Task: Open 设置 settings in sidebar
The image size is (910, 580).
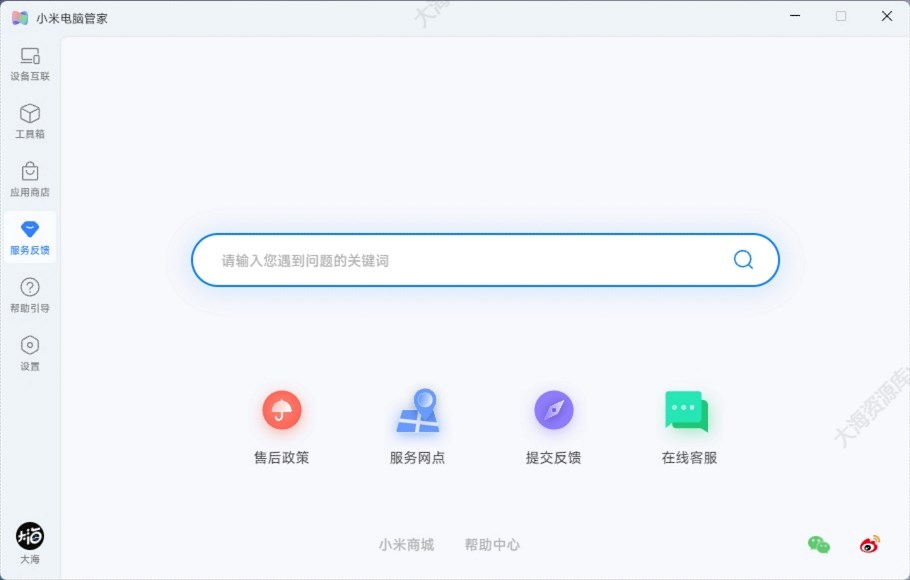Action: click(x=30, y=354)
